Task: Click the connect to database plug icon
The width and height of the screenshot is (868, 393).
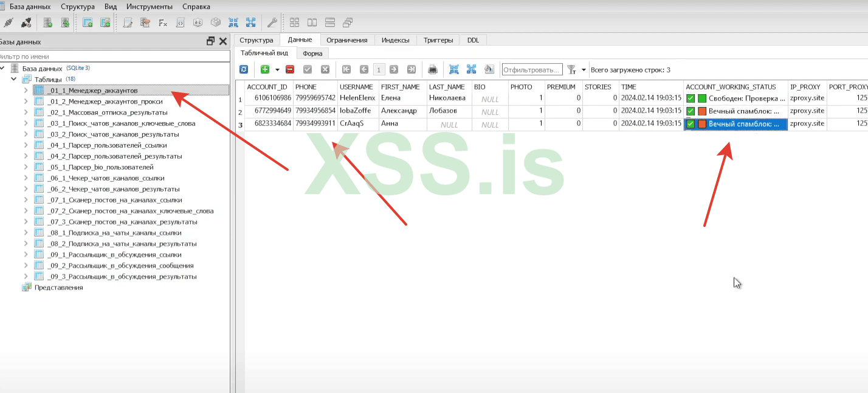Action: (8, 23)
